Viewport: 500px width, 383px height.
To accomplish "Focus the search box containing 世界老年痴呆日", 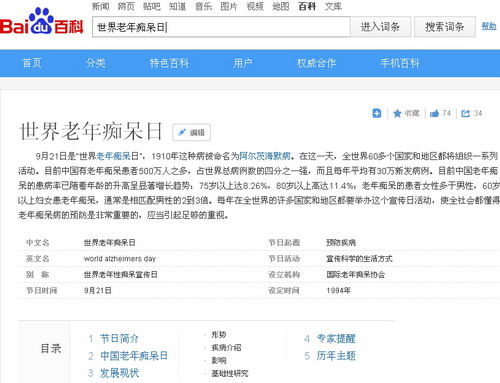I will [221, 27].
